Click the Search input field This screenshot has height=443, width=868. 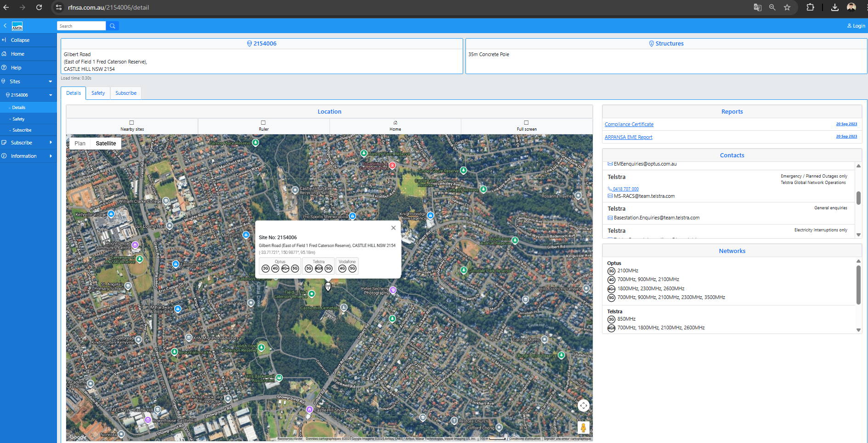81,26
